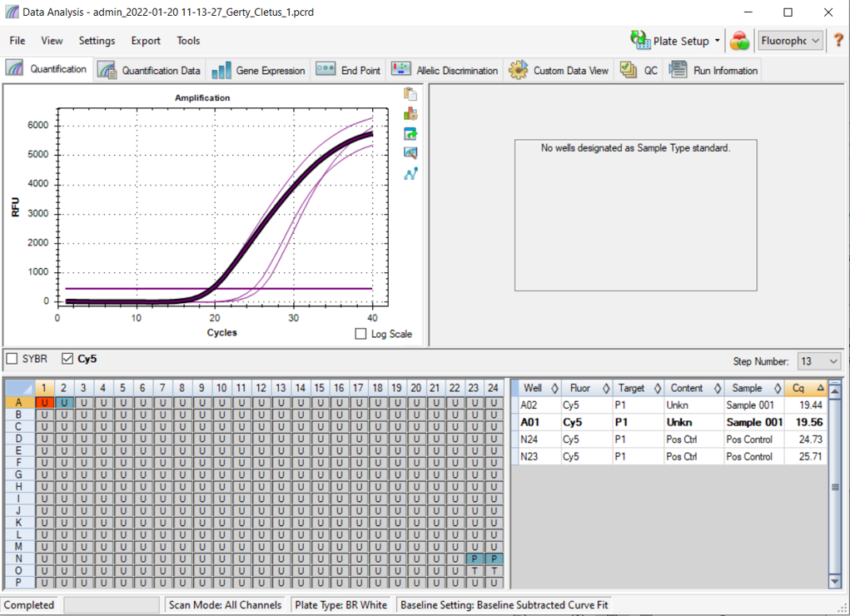
Task: Check the SYBR fluorophore checkbox
Action: (x=12, y=359)
